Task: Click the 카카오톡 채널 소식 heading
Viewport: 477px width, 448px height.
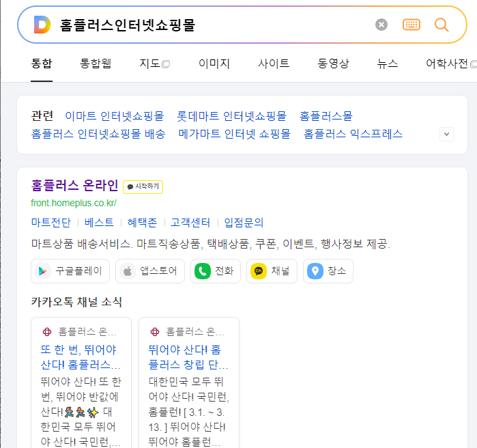Action: (x=76, y=302)
